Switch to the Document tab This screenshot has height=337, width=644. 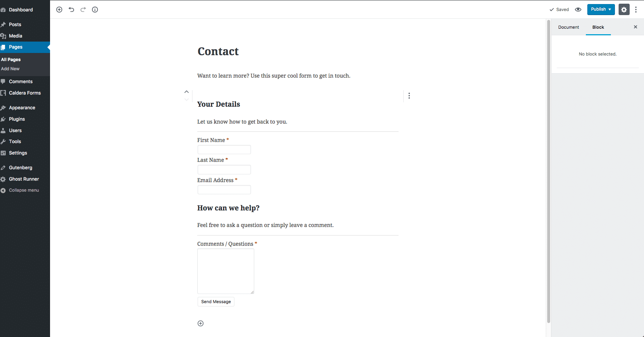pos(569,27)
